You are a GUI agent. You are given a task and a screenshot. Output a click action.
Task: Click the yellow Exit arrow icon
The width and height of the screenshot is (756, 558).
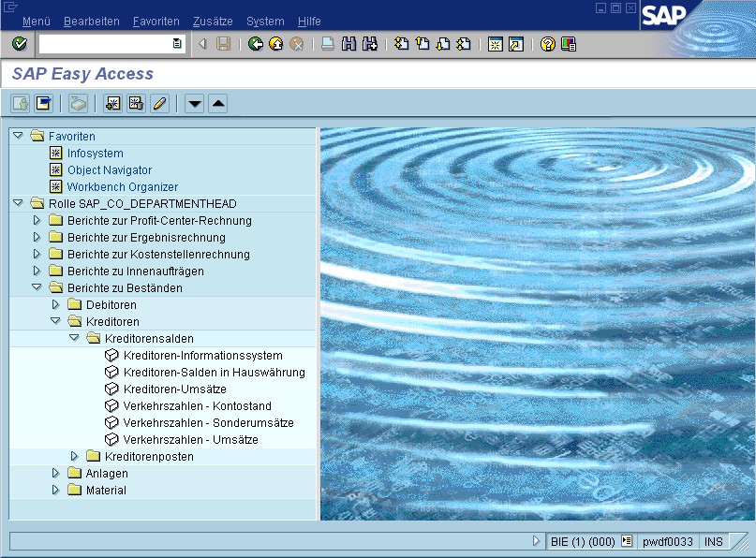(275, 44)
